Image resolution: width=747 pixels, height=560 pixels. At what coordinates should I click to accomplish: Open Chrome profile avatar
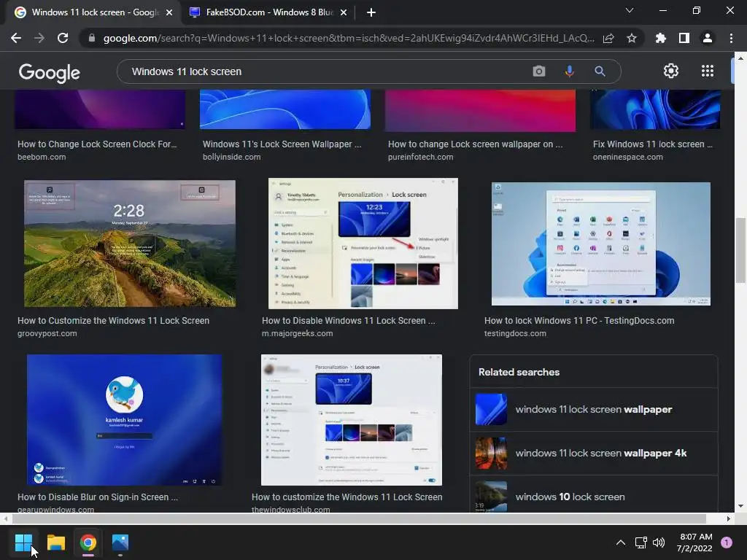(708, 38)
